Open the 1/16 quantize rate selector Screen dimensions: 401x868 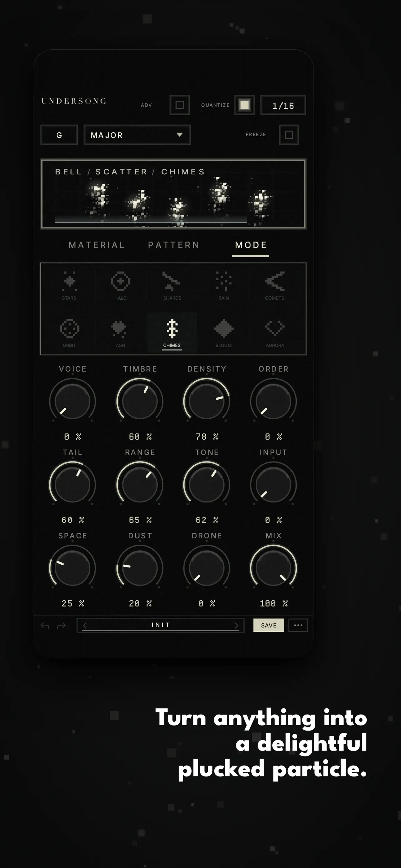[x=283, y=105]
